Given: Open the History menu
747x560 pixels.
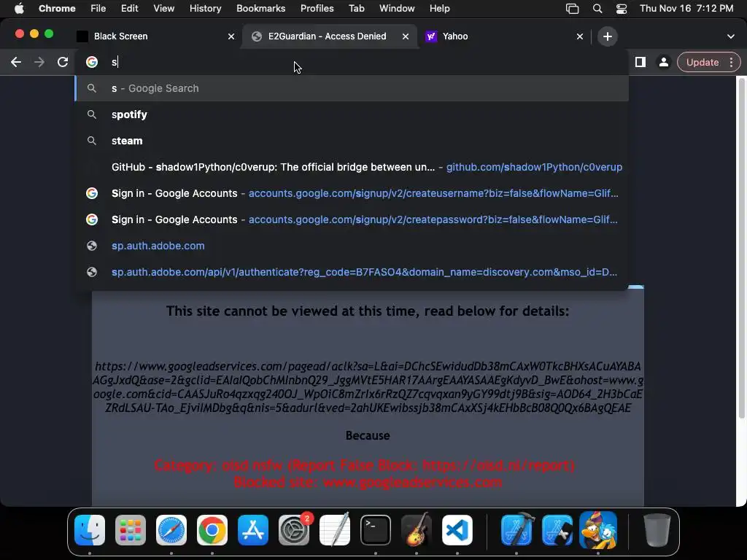Looking at the screenshot, I should click(205, 8).
